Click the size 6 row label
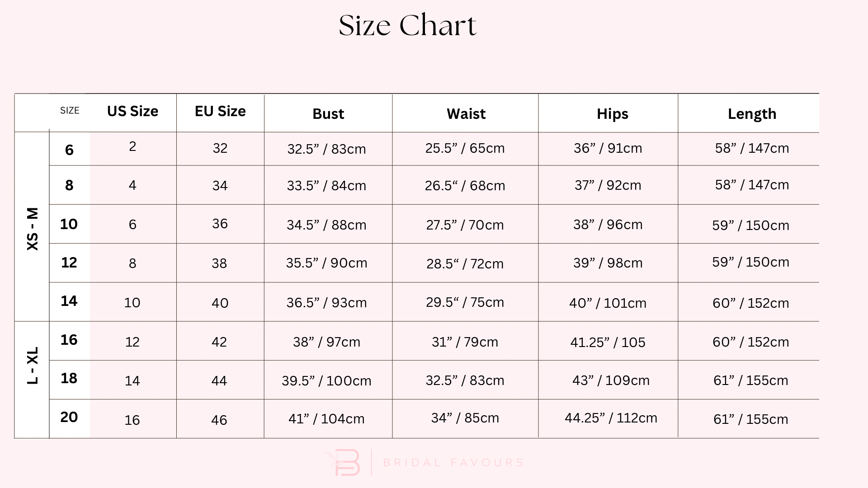868x488 pixels. point(69,150)
